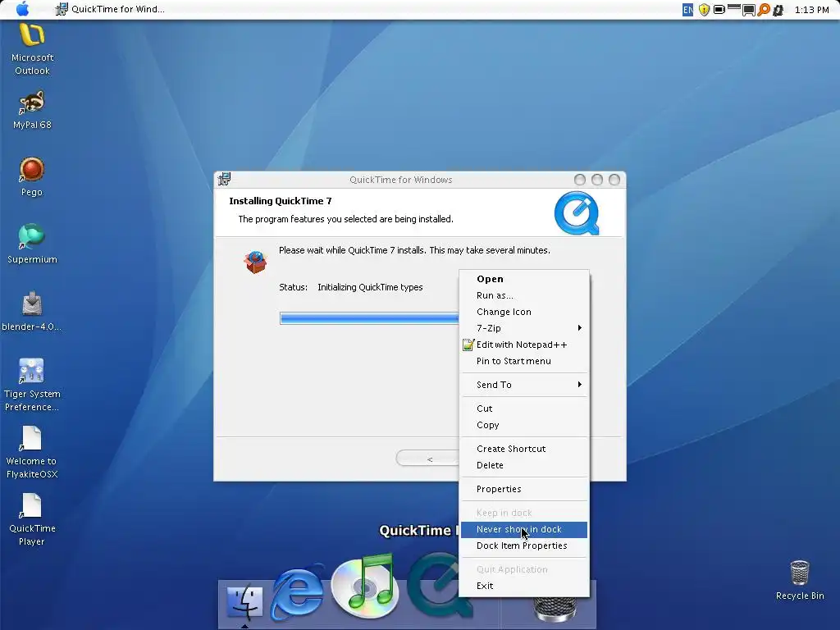Click the orange magnifier tray icon
Image resolution: width=840 pixels, height=630 pixels.
(x=764, y=10)
